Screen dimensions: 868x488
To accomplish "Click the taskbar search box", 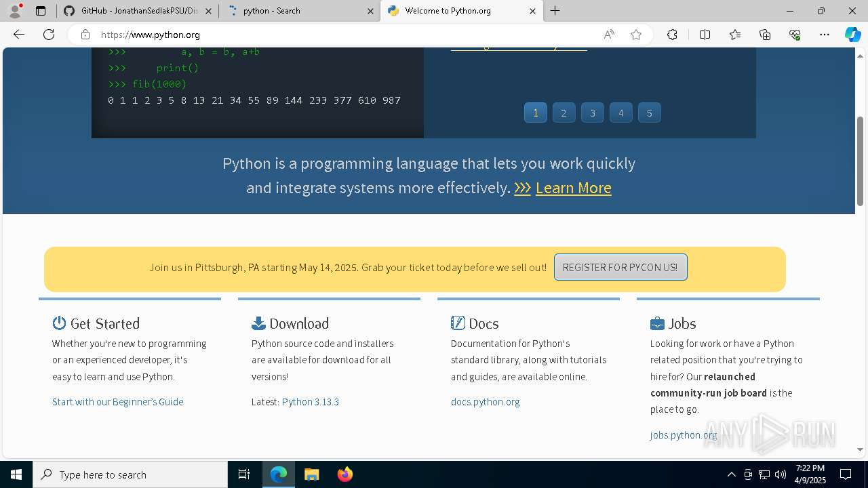I will (x=130, y=474).
